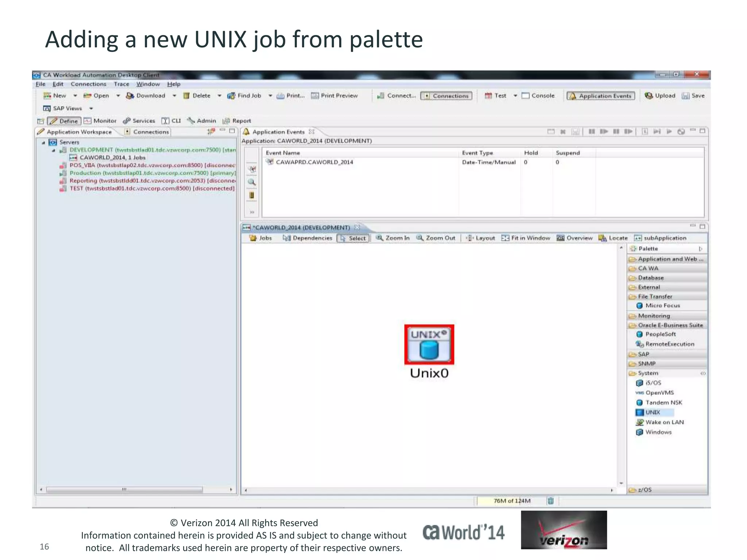
Task: Open the Find Job dropdown arrow
Action: [x=270, y=96]
